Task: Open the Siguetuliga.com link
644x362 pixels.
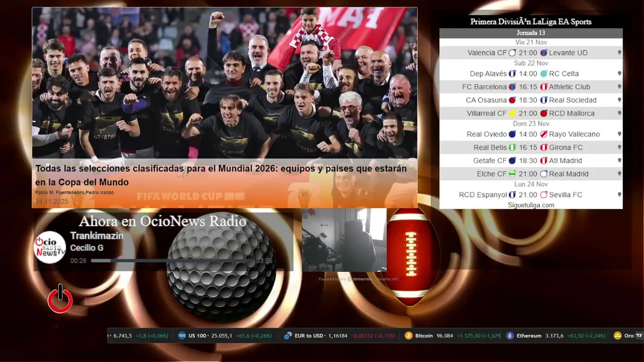Action: 531,205
